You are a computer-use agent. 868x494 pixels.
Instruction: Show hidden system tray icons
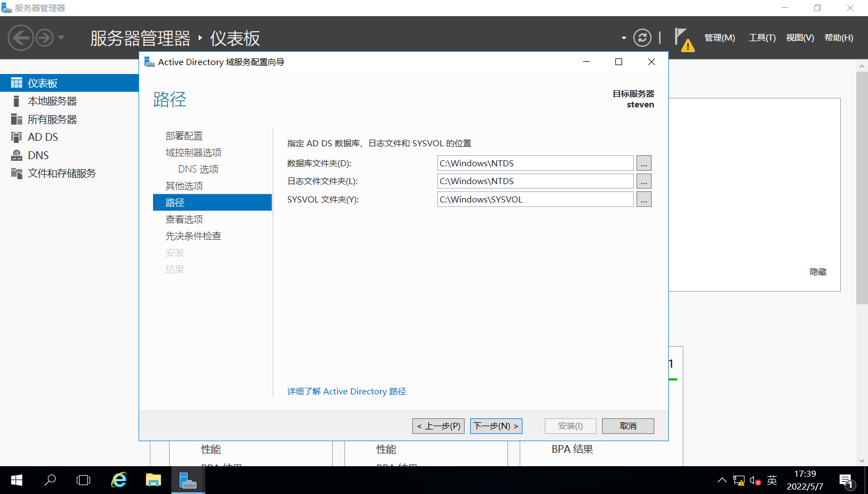pos(722,480)
